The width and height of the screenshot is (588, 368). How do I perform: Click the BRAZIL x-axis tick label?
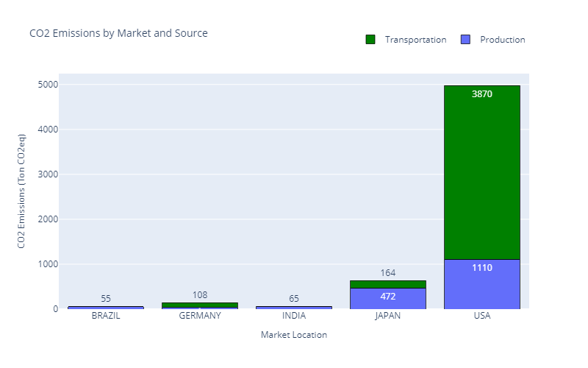(x=106, y=316)
